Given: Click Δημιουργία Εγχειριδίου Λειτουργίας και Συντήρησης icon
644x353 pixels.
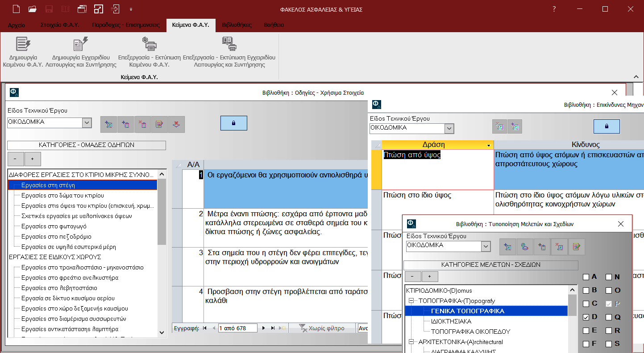Looking at the screenshot, I should coord(81,45).
